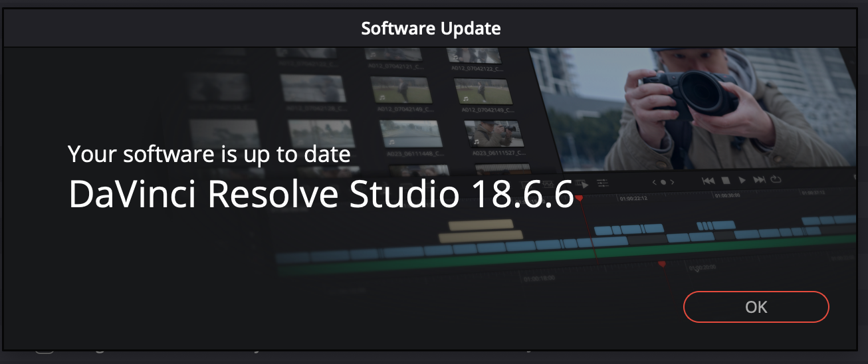Click the skip-to-end icon in transport controls

tap(760, 180)
